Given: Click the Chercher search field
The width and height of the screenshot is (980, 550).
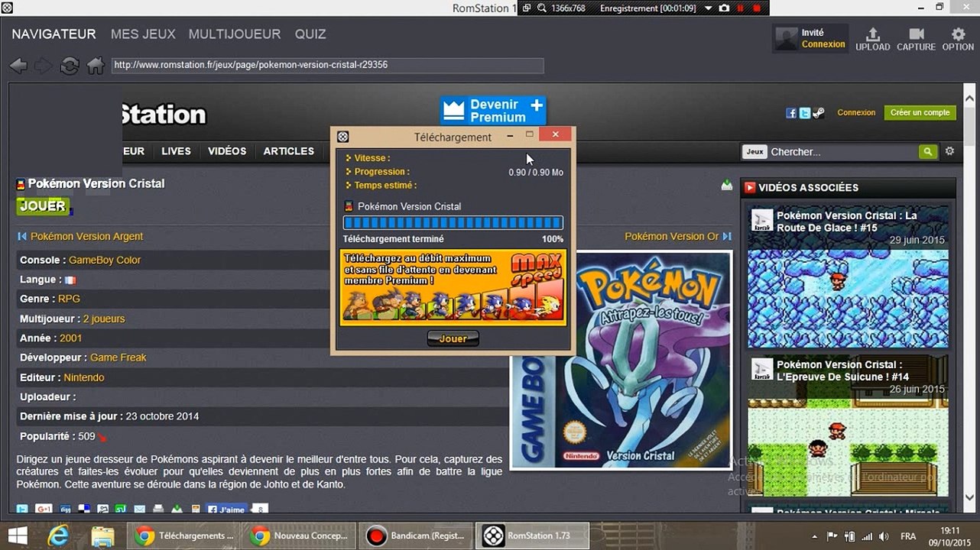Looking at the screenshot, I should [x=843, y=151].
